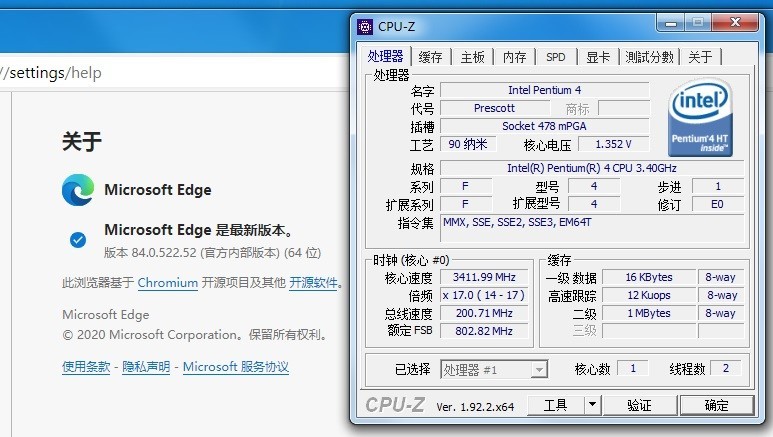
Task: Click the x 17.0 ( 14 - 17 ) multiplier
Action: [484, 295]
